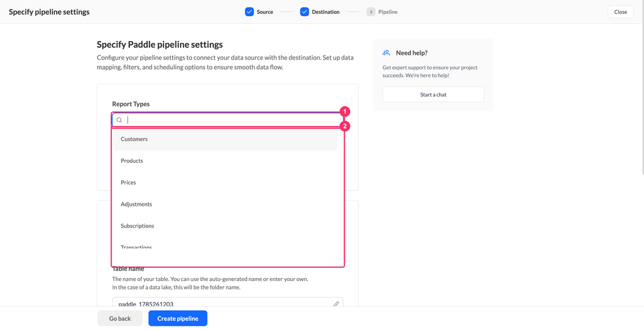
Task: Click the Destination step label
Action: (x=326, y=12)
